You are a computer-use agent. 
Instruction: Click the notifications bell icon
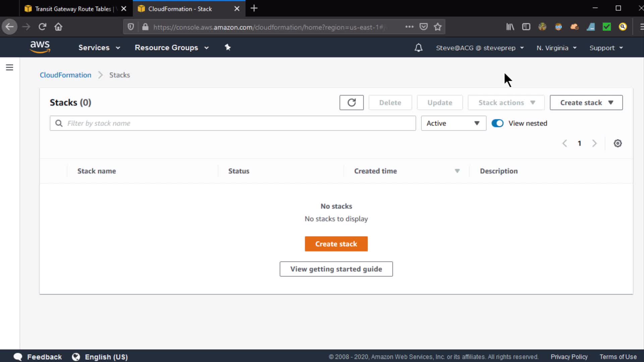tap(418, 48)
